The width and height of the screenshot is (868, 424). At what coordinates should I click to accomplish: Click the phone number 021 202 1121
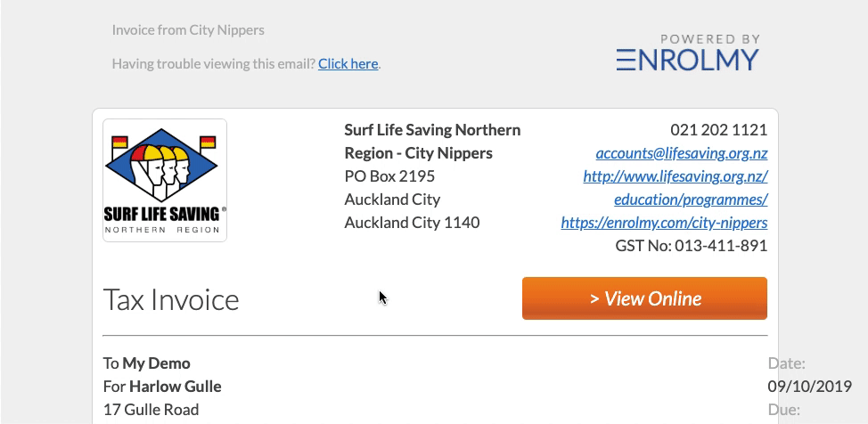(x=718, y=130)
